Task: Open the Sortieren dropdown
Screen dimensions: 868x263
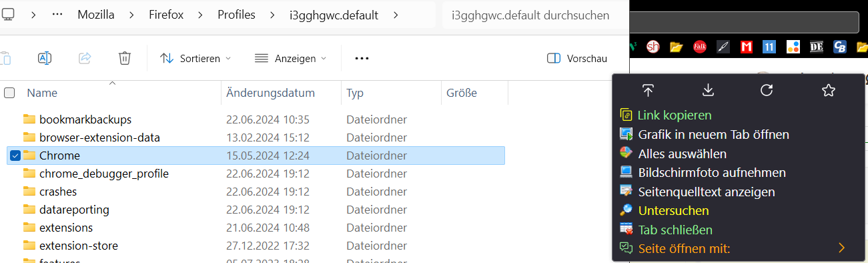Action: click(x=195, y=58)
